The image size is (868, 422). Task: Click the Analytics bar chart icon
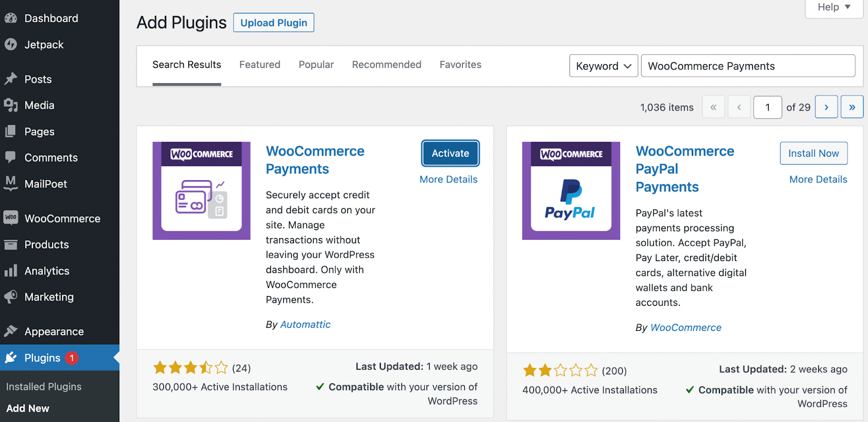[11, 271]
